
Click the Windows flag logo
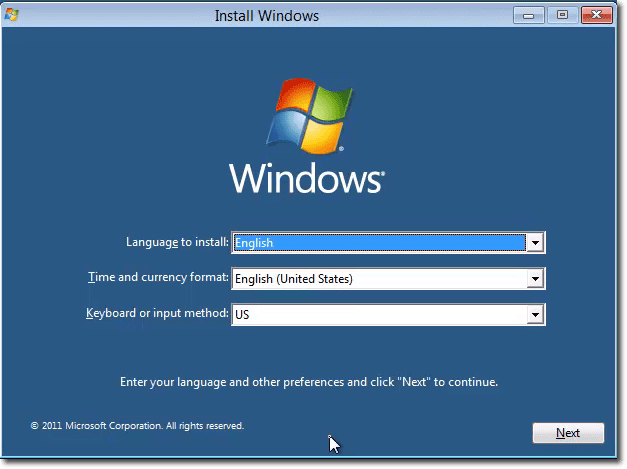click(x=309, y=116)
